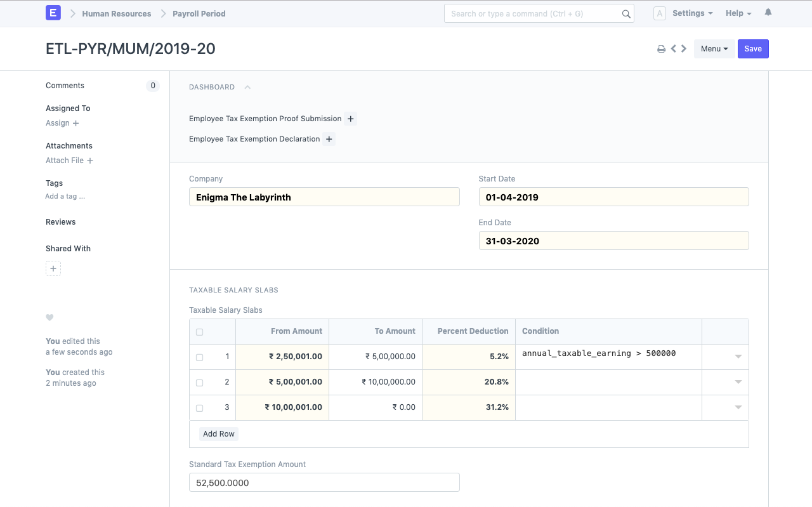Tick the checkbox beside row 3
Viewport: 812px width, 507px height.
click(x=199, y=407)
